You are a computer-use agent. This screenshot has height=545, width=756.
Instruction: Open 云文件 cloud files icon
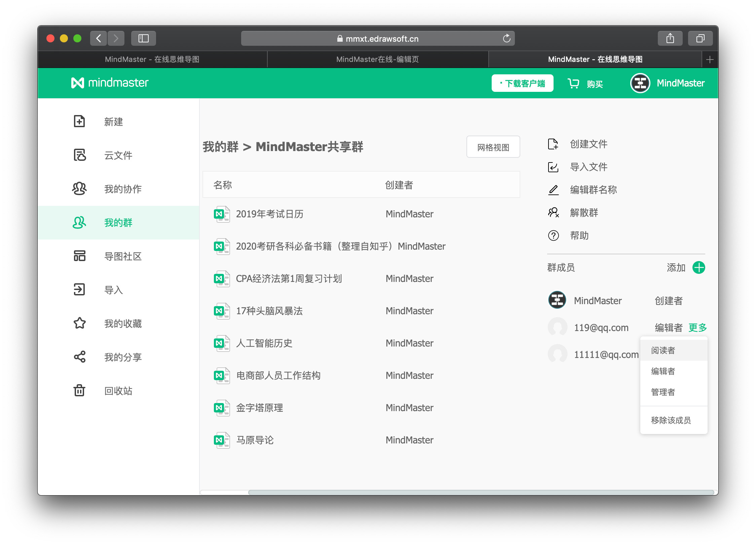click(80, 155)
